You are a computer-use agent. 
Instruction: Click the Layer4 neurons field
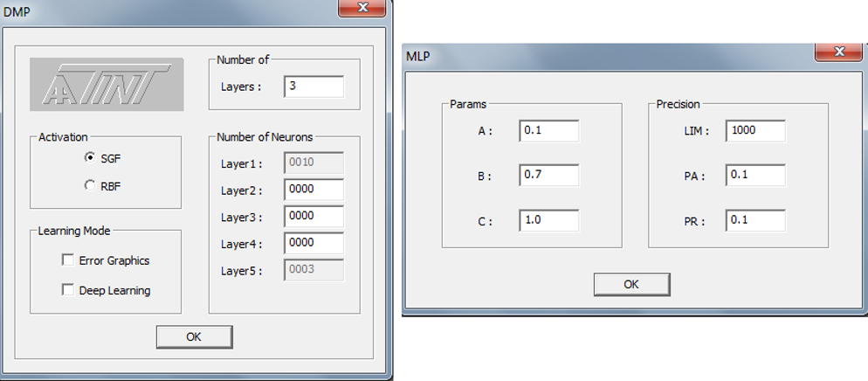(313, 243)
